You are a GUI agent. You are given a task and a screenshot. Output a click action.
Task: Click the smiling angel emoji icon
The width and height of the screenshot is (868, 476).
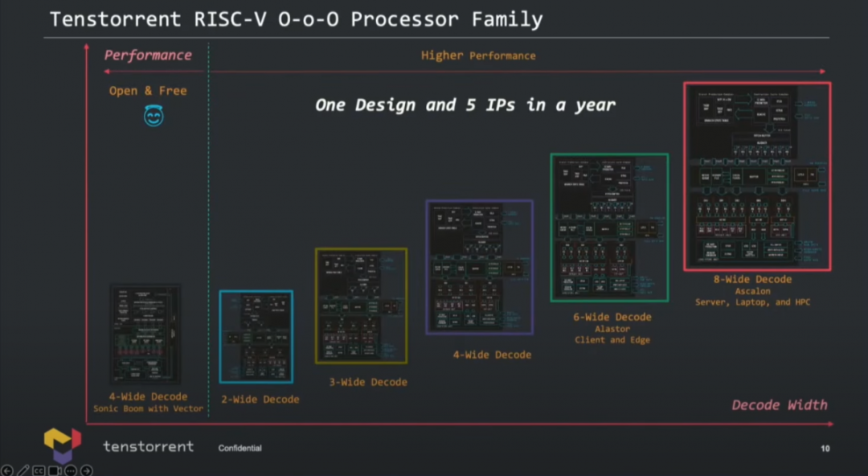click(154, 115)
